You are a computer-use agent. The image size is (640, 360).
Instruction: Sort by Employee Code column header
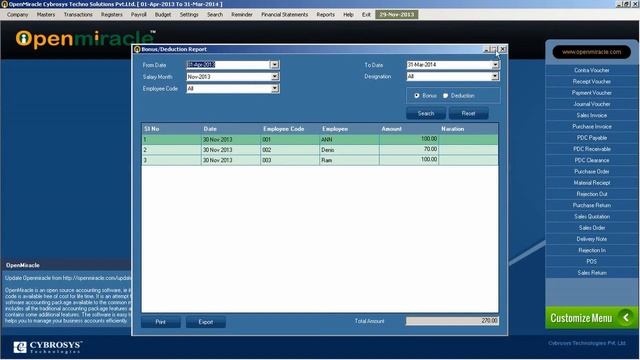[290, 129]
